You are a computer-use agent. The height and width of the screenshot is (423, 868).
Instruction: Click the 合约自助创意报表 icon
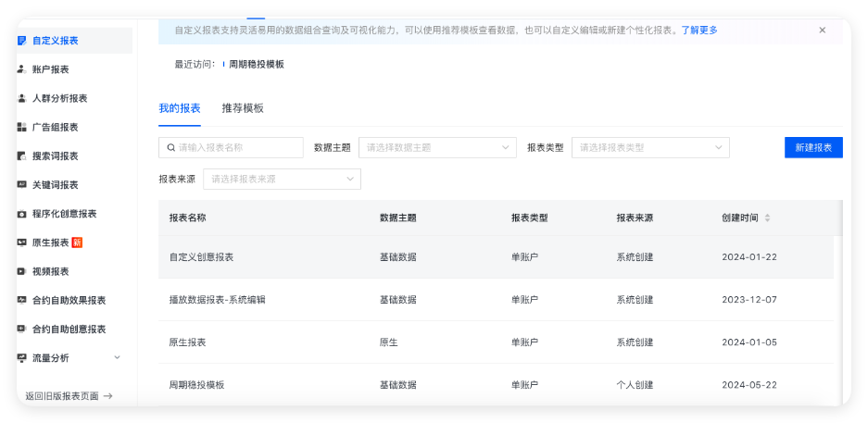(x=22, y=329)
